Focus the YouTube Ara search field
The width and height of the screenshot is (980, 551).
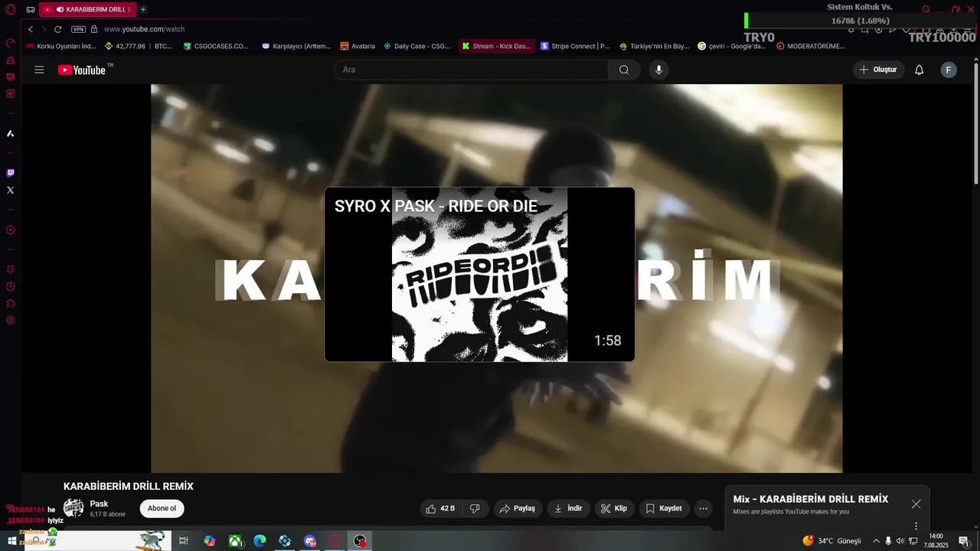coord(472,70)
